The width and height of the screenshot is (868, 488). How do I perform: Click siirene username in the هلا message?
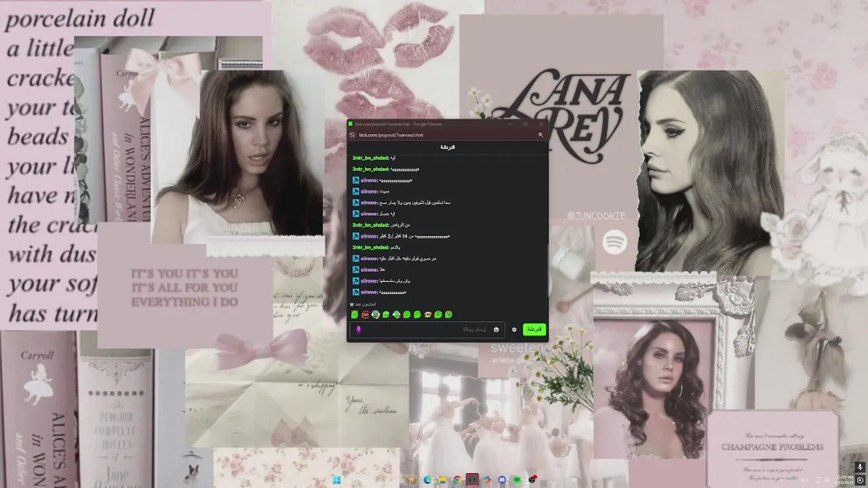pos(369,270)
